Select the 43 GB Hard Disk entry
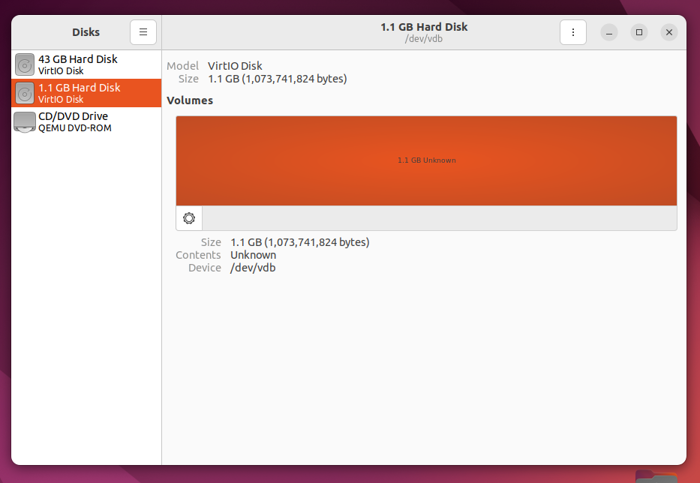This screenshot has height=483, width=700. [86, 65]
